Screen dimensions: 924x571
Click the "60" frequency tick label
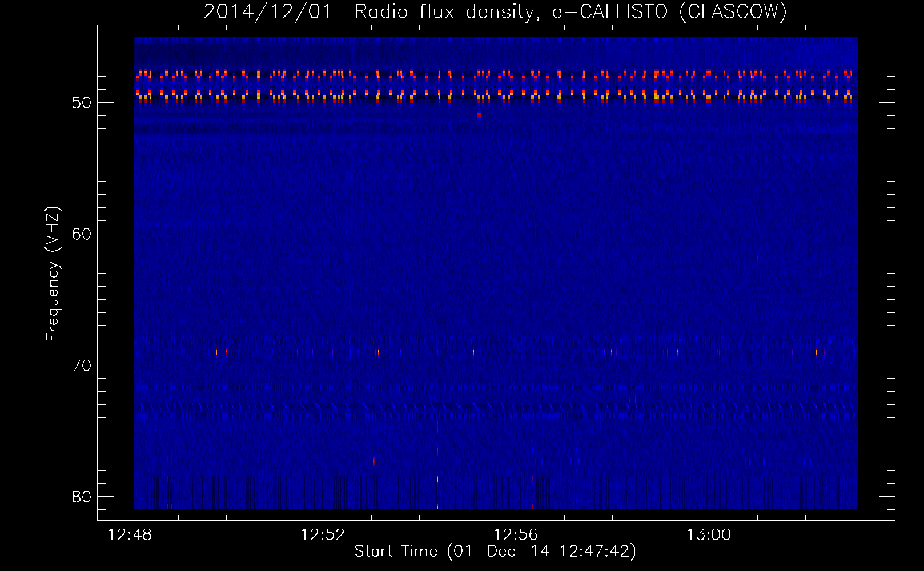(x=82, y=234)
